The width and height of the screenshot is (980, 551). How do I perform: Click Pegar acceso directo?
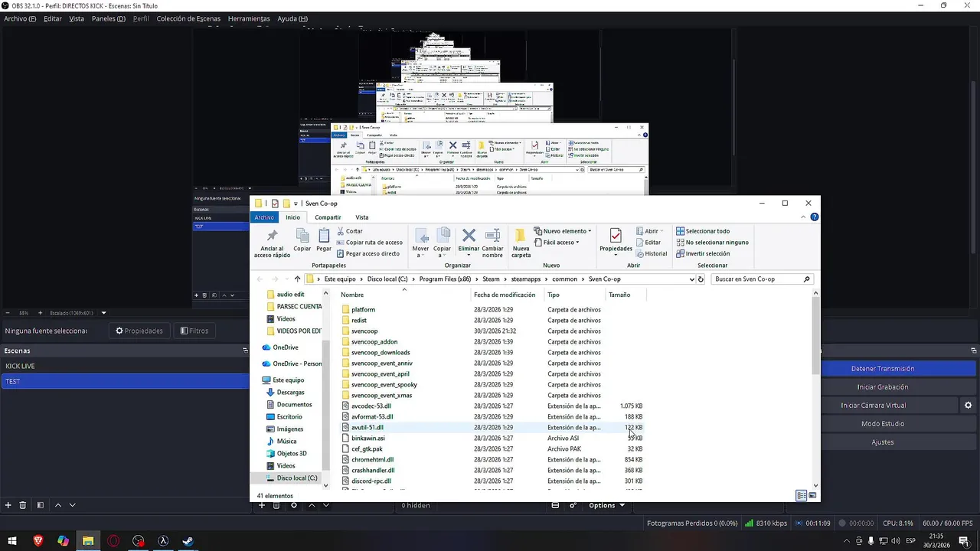point(367,253)
